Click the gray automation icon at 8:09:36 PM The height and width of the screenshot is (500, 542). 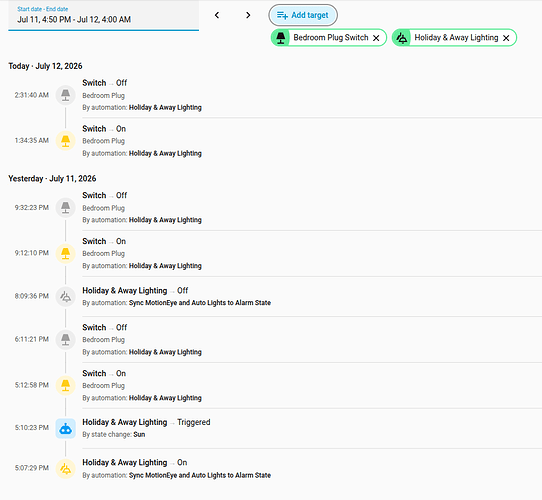[x=65, y=296]
